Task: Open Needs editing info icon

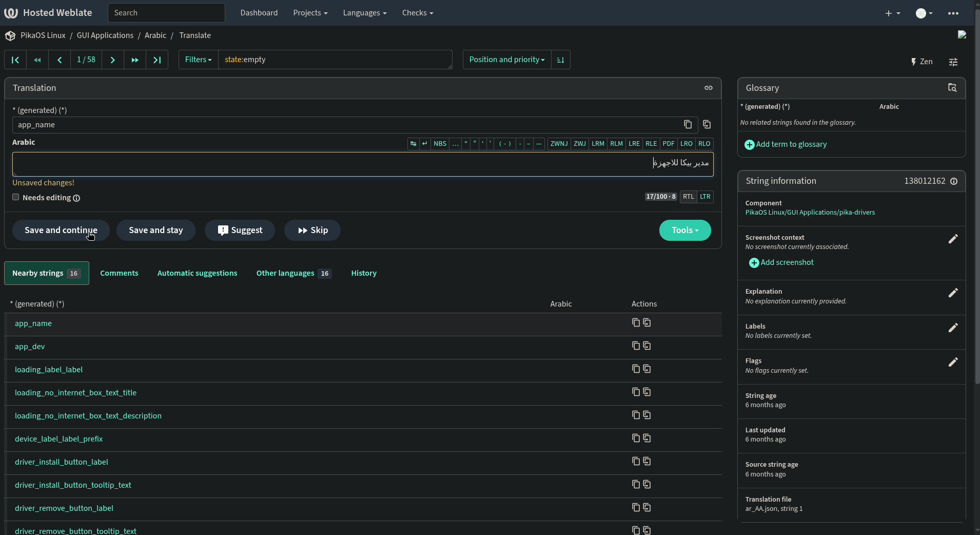Action: point(76,198)
